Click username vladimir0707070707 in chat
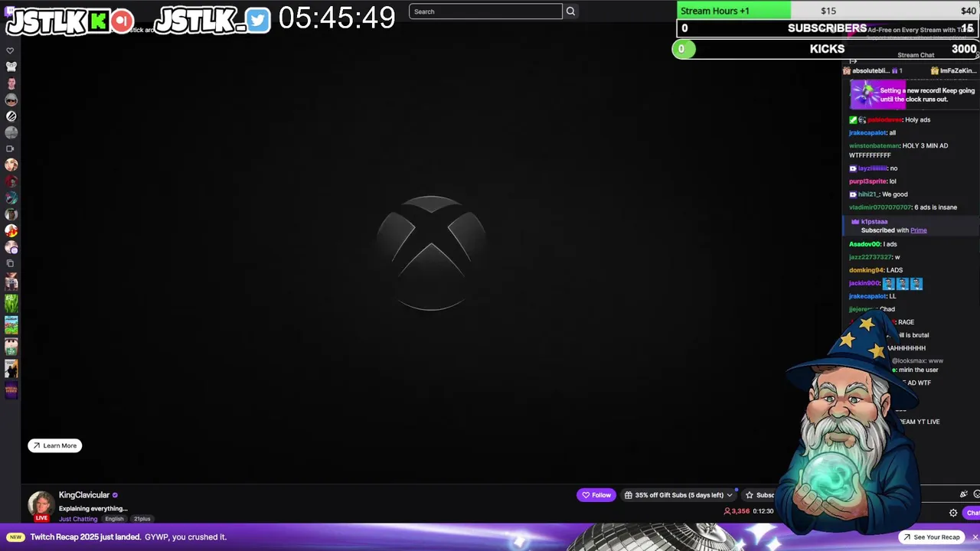This screenshot has width=980, height=551. 880,207
